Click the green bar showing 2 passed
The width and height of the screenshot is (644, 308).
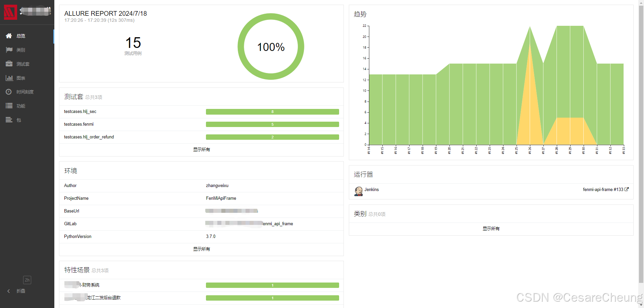(272, 137)
